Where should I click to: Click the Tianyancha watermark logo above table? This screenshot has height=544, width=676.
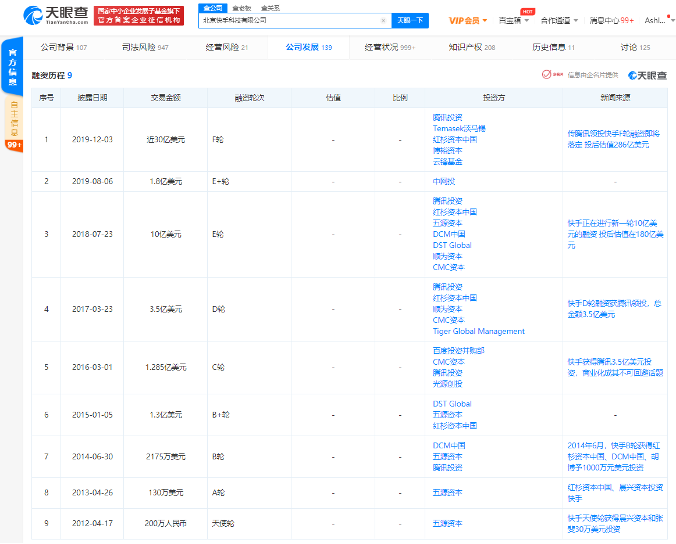648,75
